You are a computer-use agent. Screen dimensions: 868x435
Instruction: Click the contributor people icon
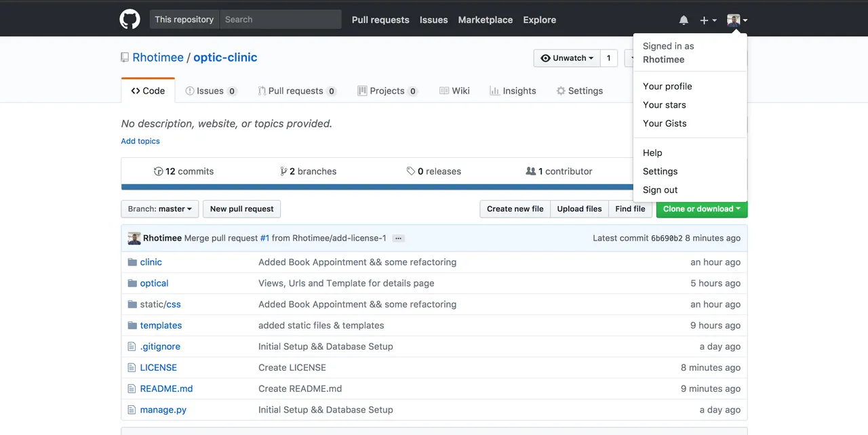(x=531, y=171)
